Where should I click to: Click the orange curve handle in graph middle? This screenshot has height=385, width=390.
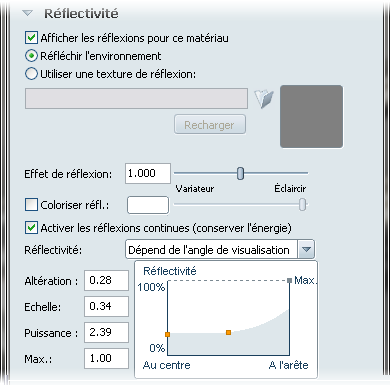(228, 332)
